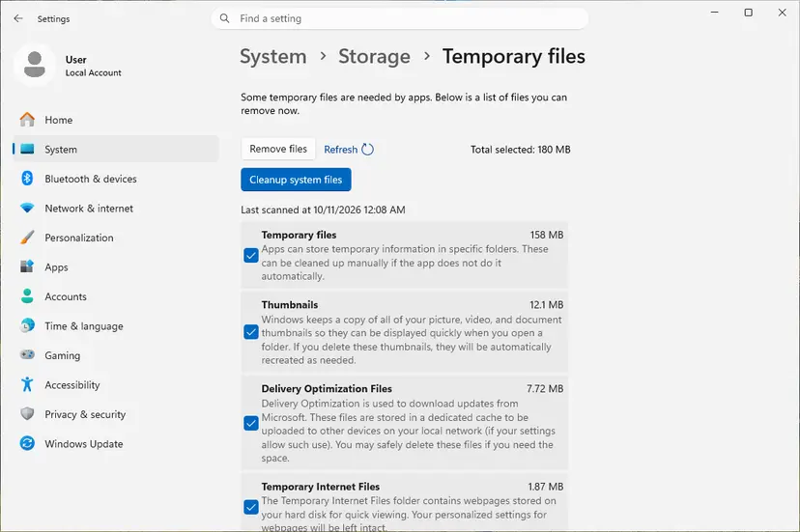Click the back arrow icon

(x=18, y=18)
